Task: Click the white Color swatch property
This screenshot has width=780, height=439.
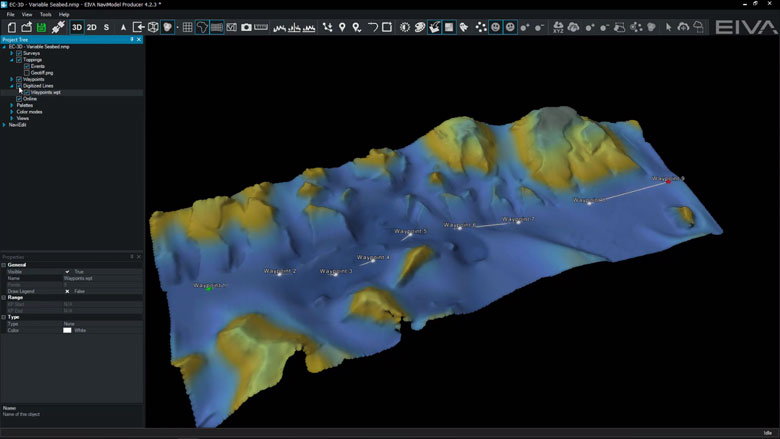Action: 68,330
